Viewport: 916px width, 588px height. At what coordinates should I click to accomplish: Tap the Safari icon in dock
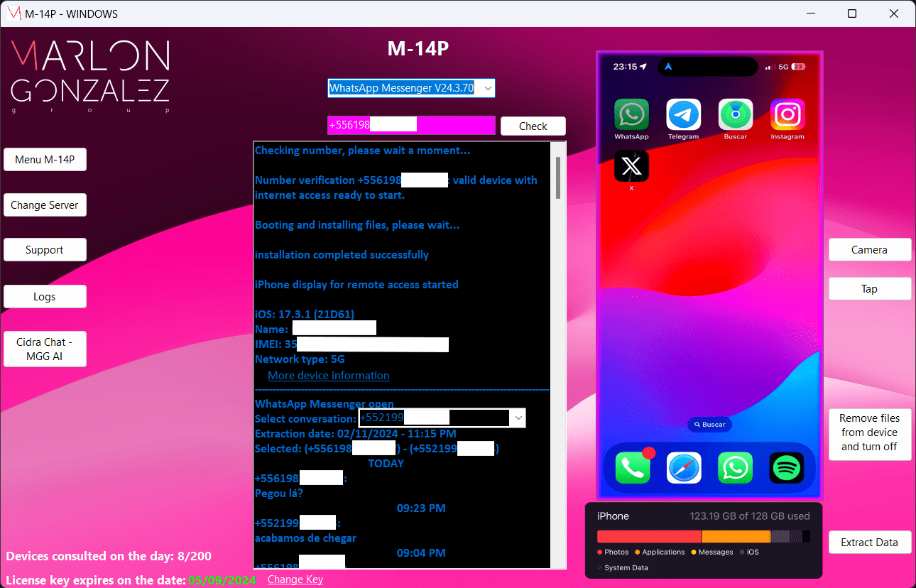684,468
